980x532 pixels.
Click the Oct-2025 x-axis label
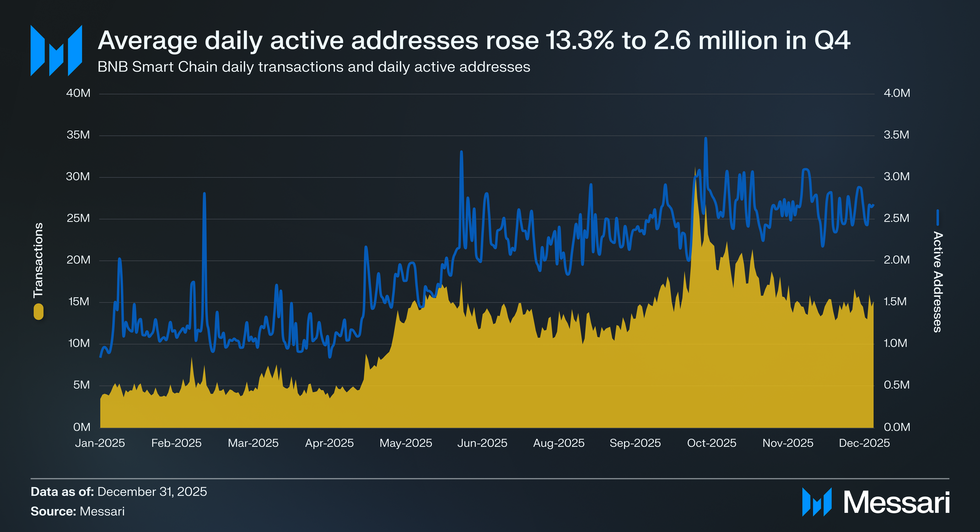coord(711,443)
